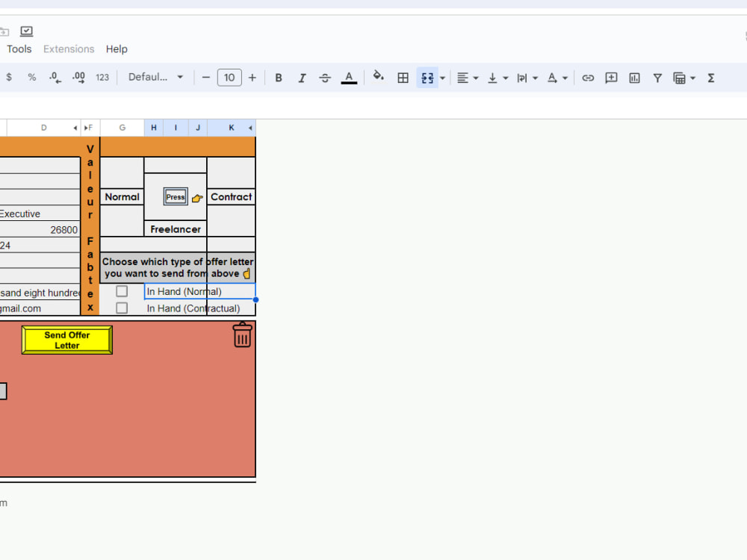Open the filter views dropdown
747x560 pixels.
point(684,78)
